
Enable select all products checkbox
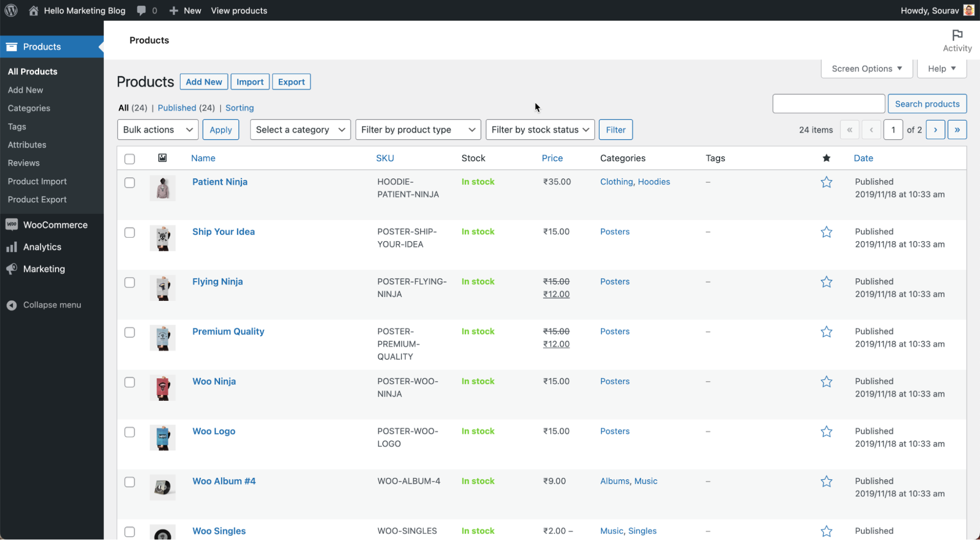130,158
